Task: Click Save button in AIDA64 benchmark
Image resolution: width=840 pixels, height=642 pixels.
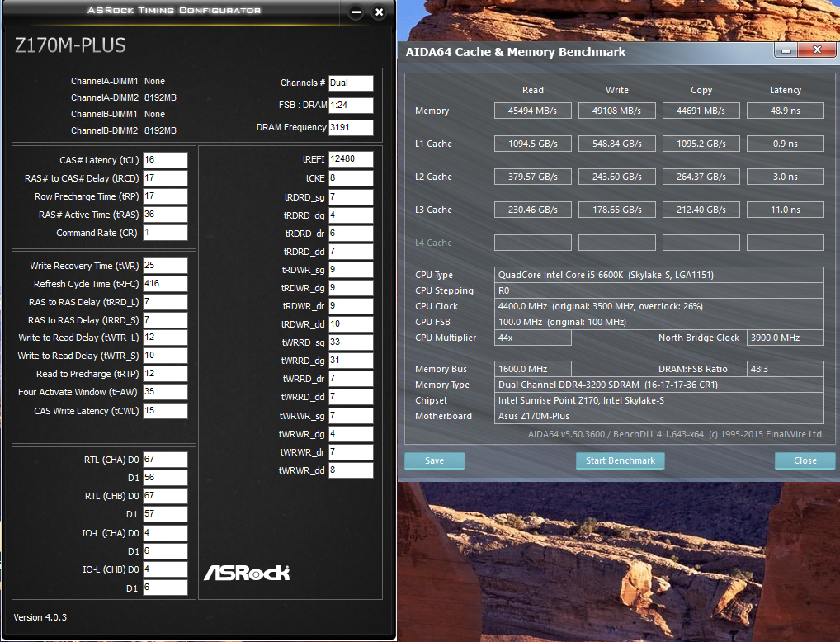Action: coord(435,460)
